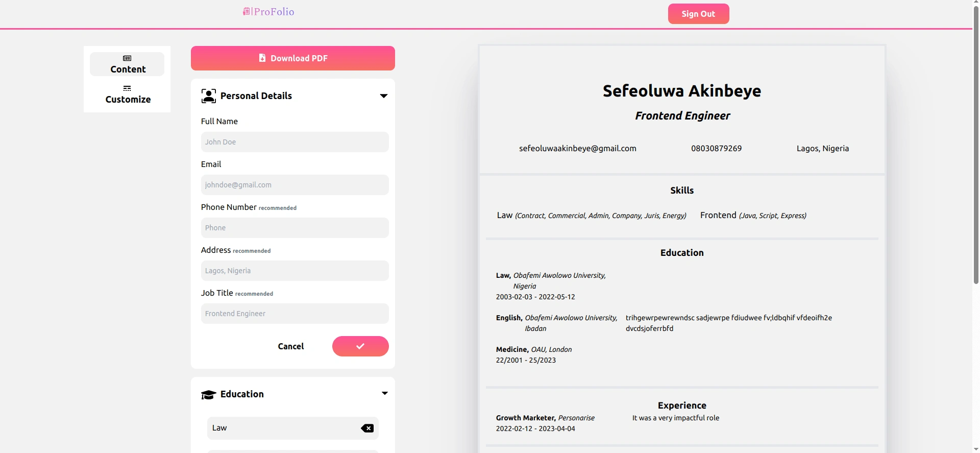Cancel personal details editing
The width and height of the screenshot is (980, 453).
[x=290, y=346]
